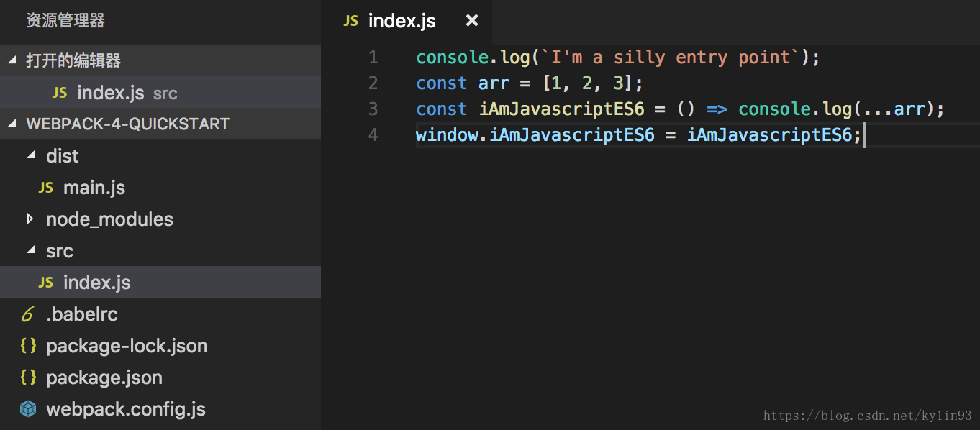
Task: Click the JS icon on the index.js editor tab
Action: (350, 21)
